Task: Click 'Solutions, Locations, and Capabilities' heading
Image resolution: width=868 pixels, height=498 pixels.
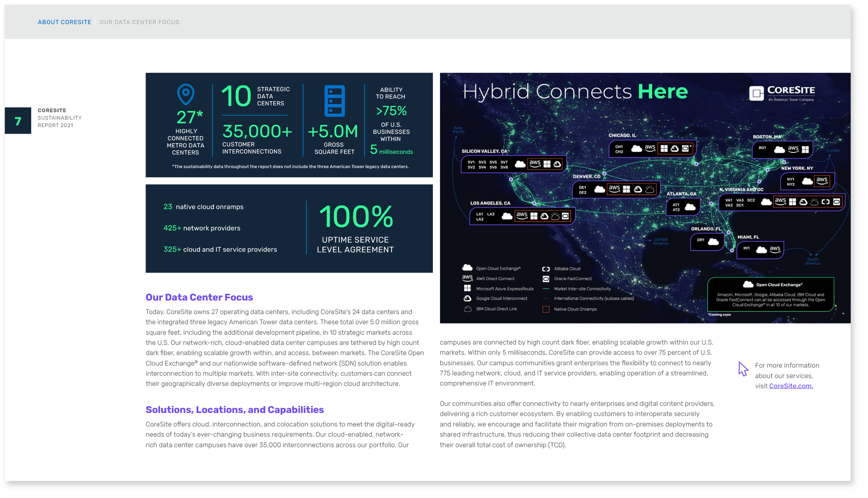Action: pyautogui.click(x=235, y=409)
